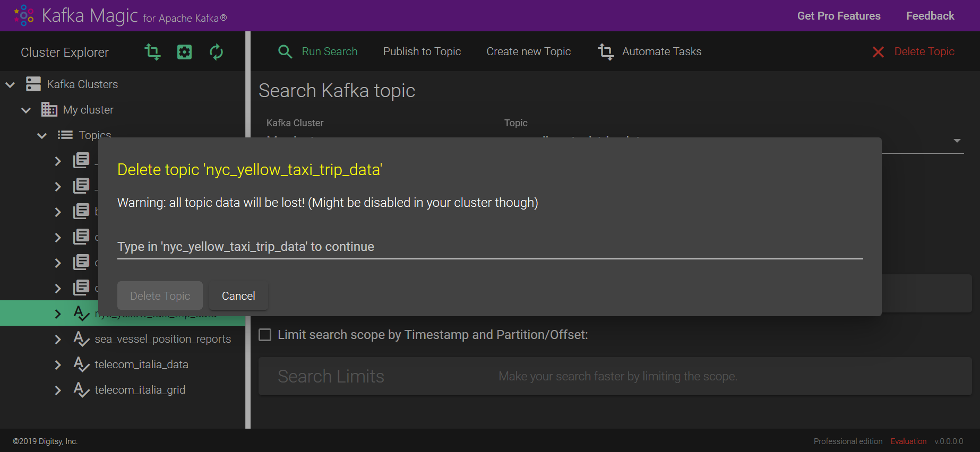Screen dimensions: 980x452
Task: Enable Limit search scope by Timestamp checkbox
Action: pos(265,335)
